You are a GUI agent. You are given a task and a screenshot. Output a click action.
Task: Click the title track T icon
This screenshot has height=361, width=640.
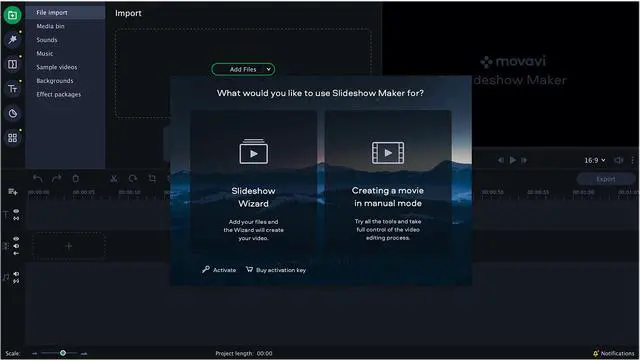coord(6,214)
